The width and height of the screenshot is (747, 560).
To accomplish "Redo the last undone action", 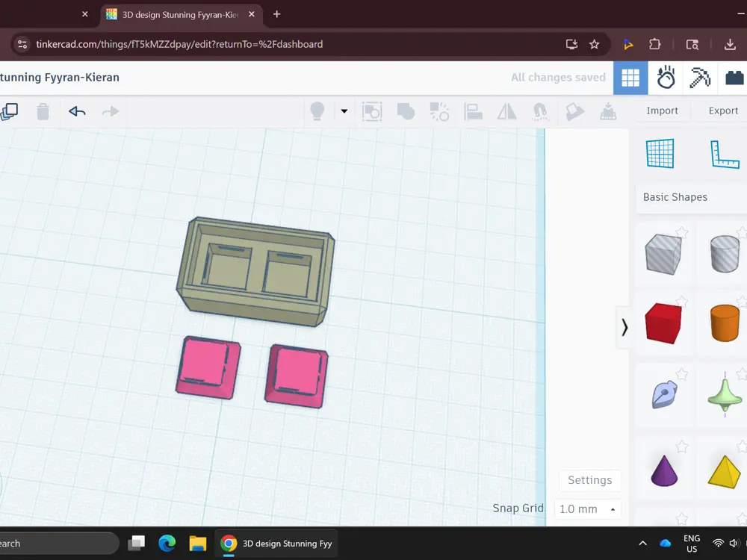I will (x=111, y=111).
